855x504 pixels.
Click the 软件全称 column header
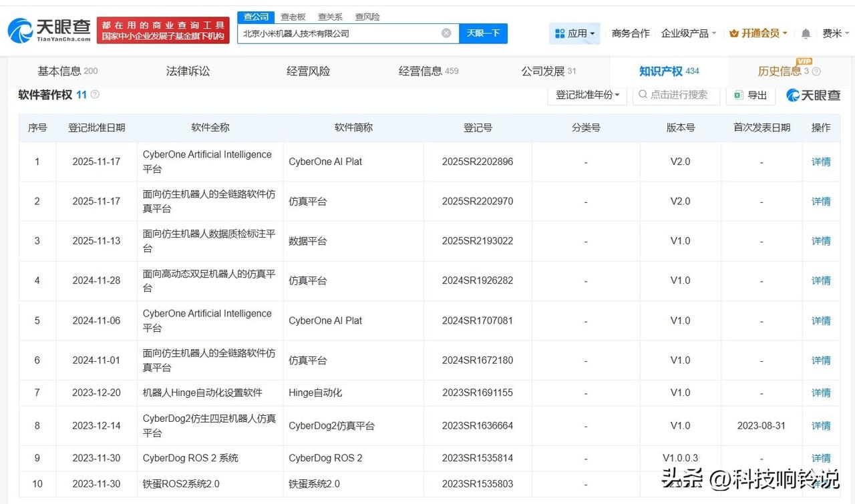click(x=210, y=128)
